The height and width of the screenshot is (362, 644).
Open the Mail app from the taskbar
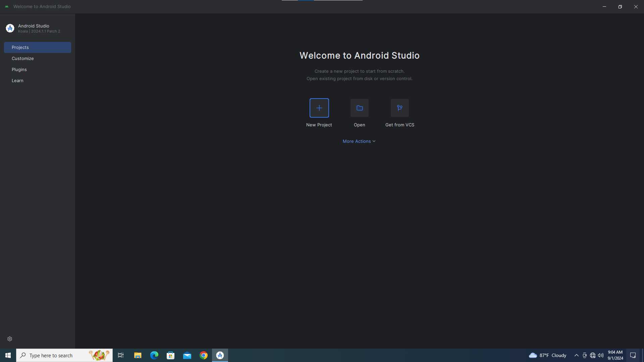click(x=187, y=355)
